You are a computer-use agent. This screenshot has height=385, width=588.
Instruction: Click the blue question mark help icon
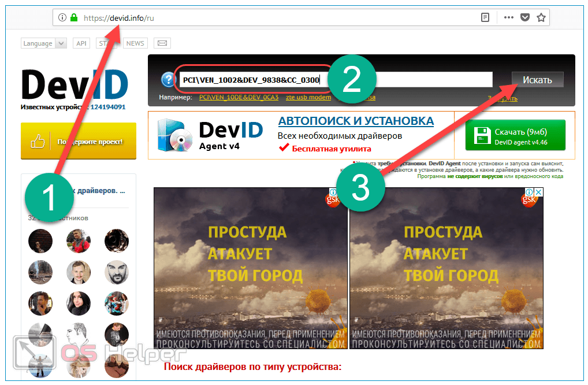(169, 80)
